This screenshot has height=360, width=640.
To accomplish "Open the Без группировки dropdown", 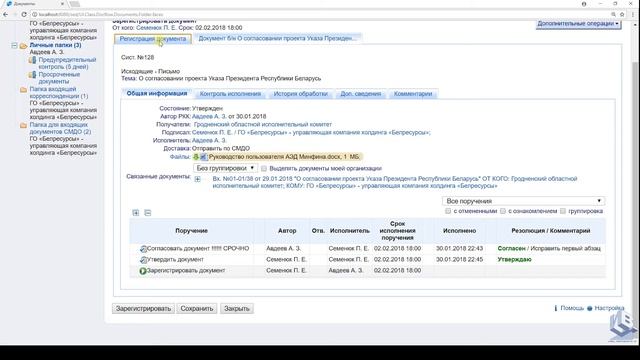I will [225, 168].
